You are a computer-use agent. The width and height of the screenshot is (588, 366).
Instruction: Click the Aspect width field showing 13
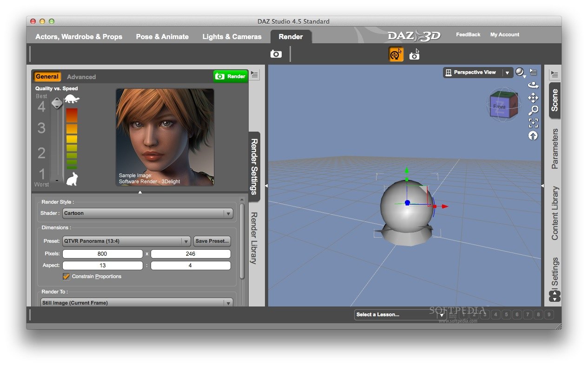(102, 266)
